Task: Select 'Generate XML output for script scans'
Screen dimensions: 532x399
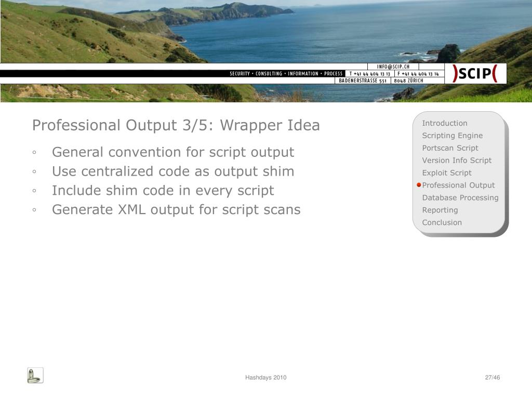Action: point(176,210)
